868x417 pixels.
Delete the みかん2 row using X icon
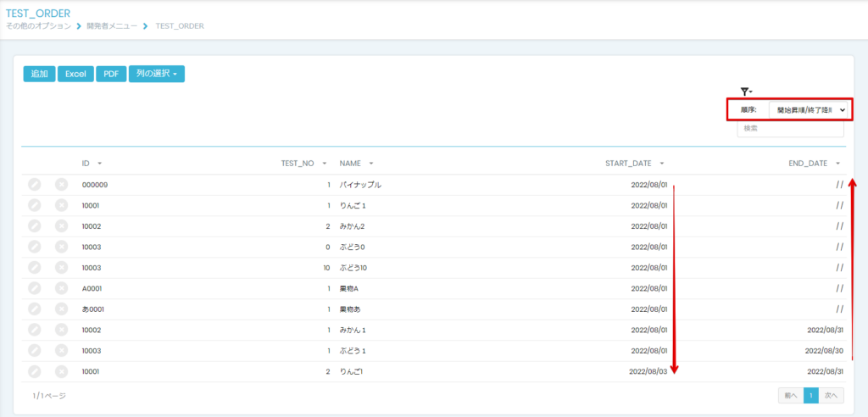click(61, 226)
